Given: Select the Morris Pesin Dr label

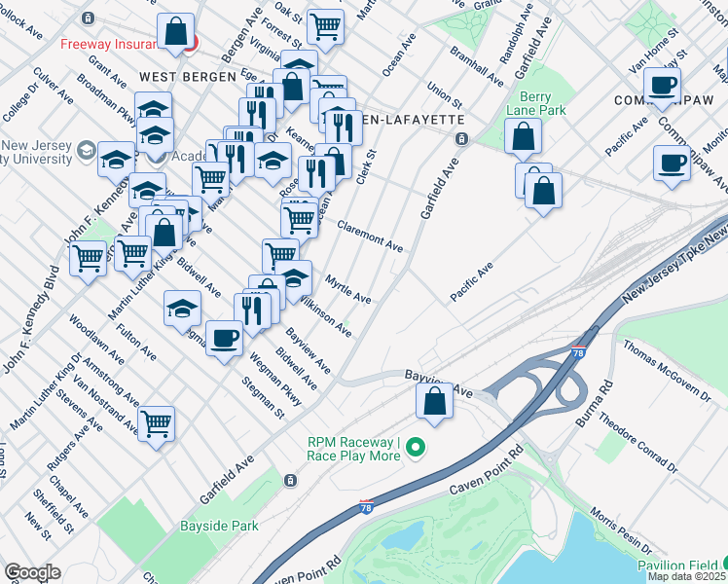Looking at the screenshot, I should click(621, 531).
